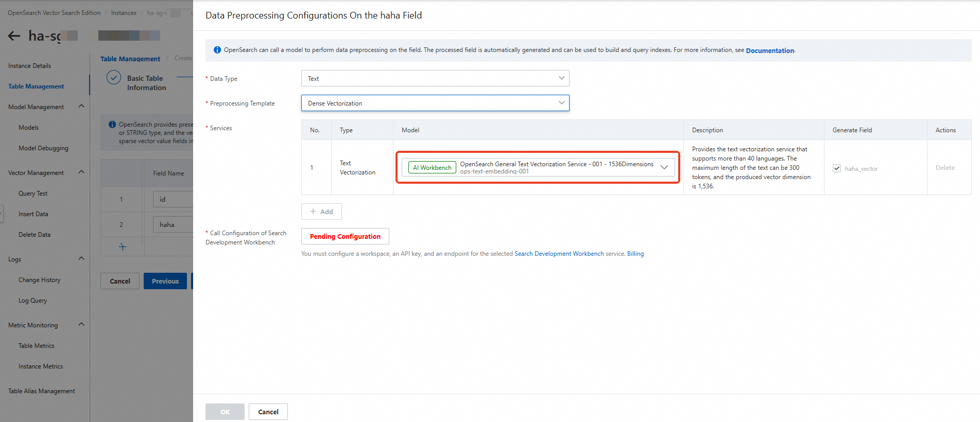Click the back arrow beside the instance name

coord(14,36)
